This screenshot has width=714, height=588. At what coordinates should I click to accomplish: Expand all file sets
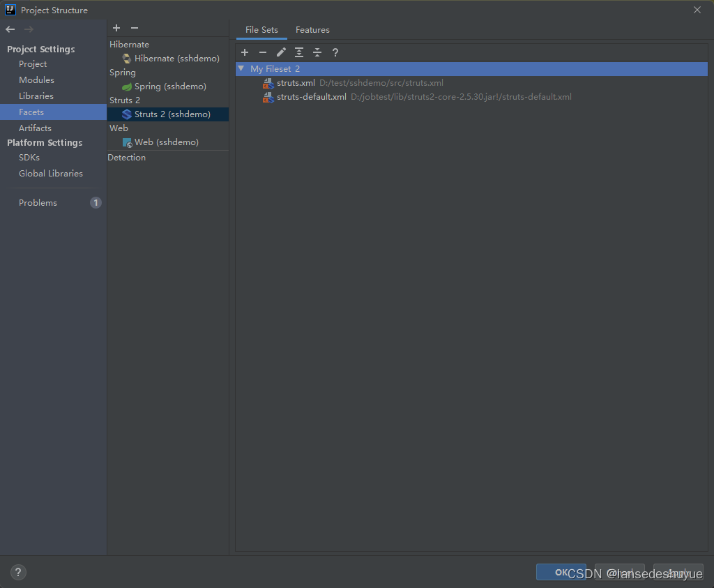click(299, 52)
